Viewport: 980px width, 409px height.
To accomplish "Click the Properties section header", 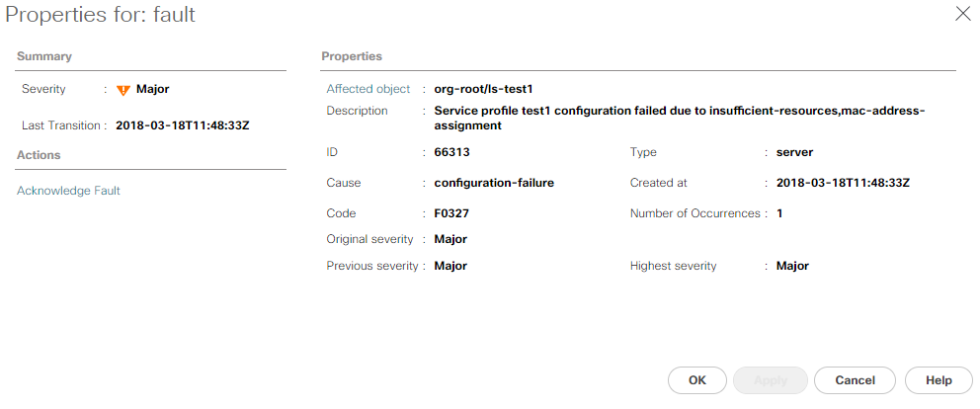I will [x=352, y=56].
